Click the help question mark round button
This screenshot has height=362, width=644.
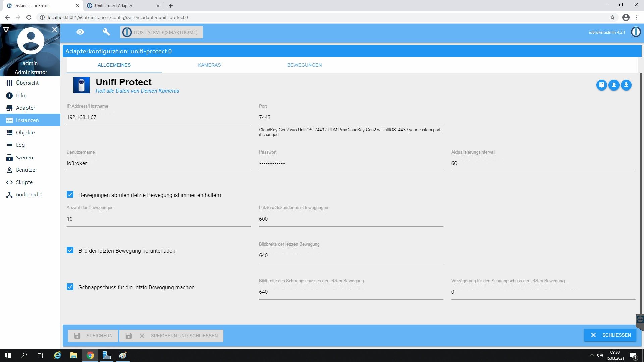602,85
